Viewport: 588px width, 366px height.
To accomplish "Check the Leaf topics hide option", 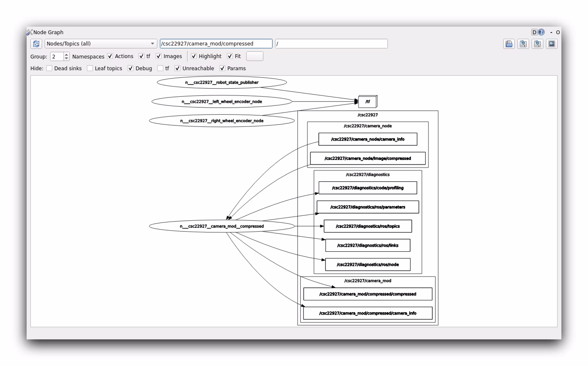I will pyautogui.click(x=90, y=68).
